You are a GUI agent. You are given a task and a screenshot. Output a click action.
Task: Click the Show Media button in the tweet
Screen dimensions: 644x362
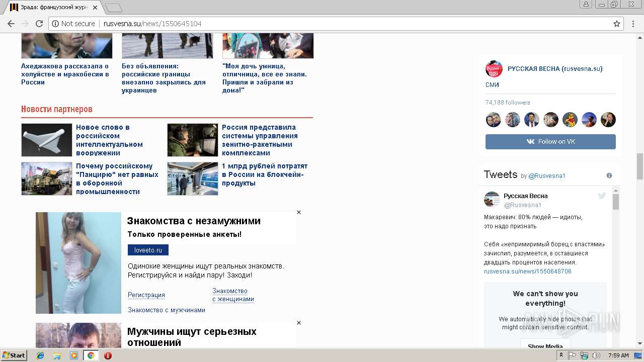(545, 344)
